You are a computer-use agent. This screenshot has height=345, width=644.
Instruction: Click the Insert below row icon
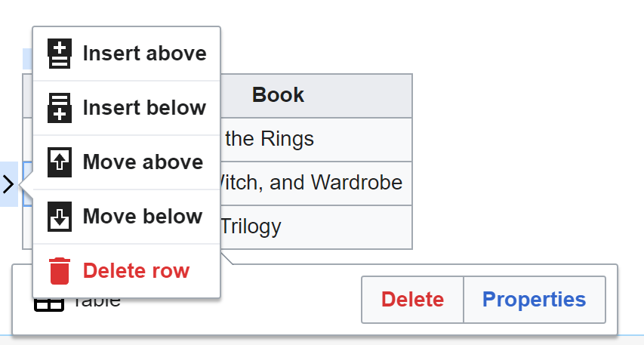[60, 108]
